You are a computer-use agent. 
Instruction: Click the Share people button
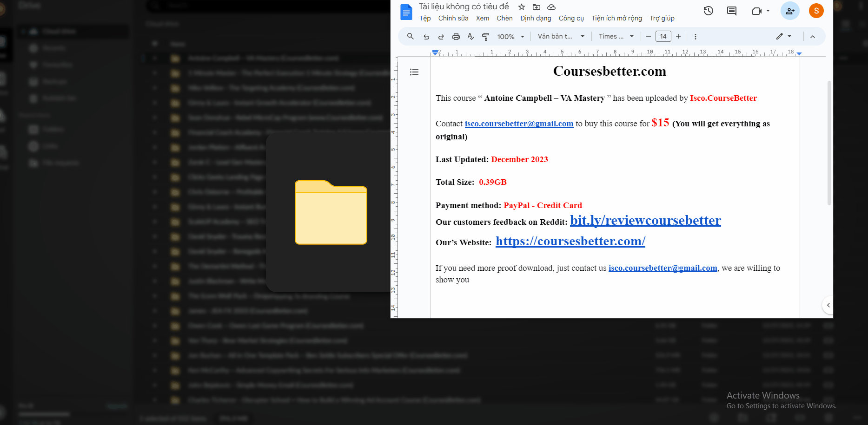coord(790,11)
